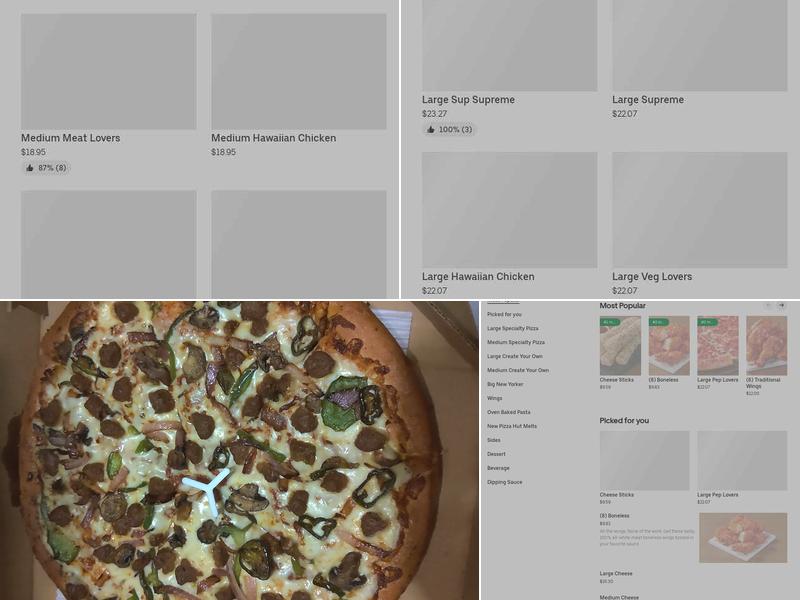Click the (8) Traditional Wings item name
The width and height of the screenshot is (800, 600).
click(763, 383)
